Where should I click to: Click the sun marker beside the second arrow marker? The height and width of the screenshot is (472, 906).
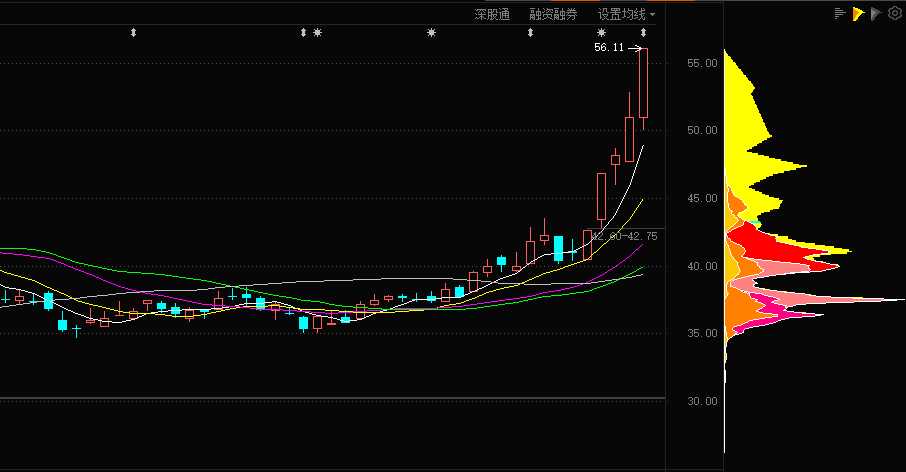317,33
